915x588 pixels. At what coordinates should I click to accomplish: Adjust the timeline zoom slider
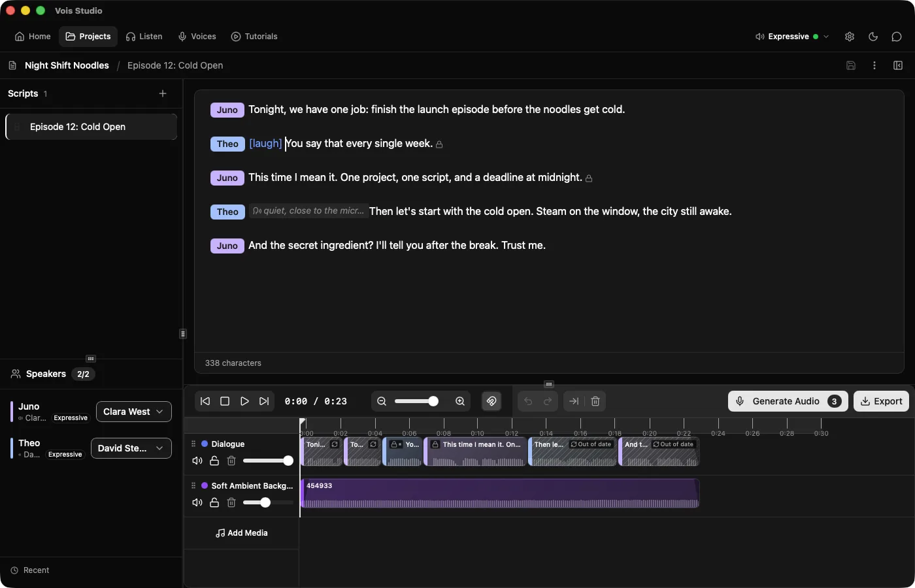416,401
